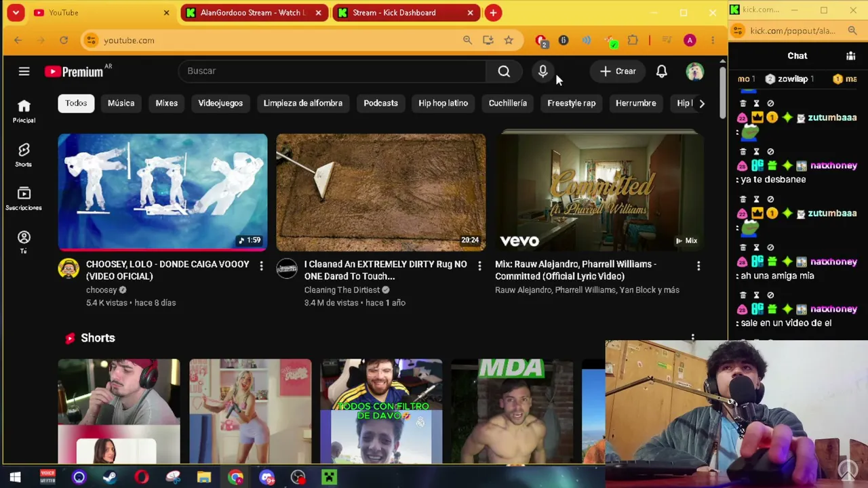This screenshot has width=868, height=488.
Task: Show more filter chips with the right arrow
Action: click(702, 103)
